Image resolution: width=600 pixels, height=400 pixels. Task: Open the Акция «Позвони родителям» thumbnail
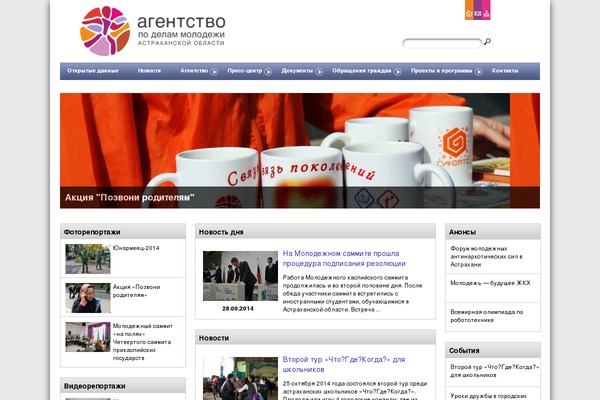click(x=88, y=298)
